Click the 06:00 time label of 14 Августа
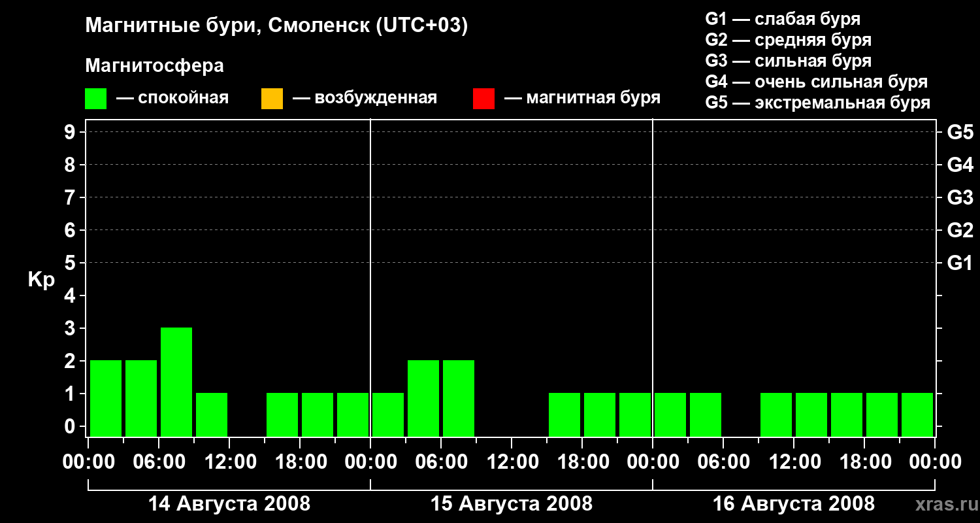Viewport: 980px width, 523px height. (x=159, y=462)
